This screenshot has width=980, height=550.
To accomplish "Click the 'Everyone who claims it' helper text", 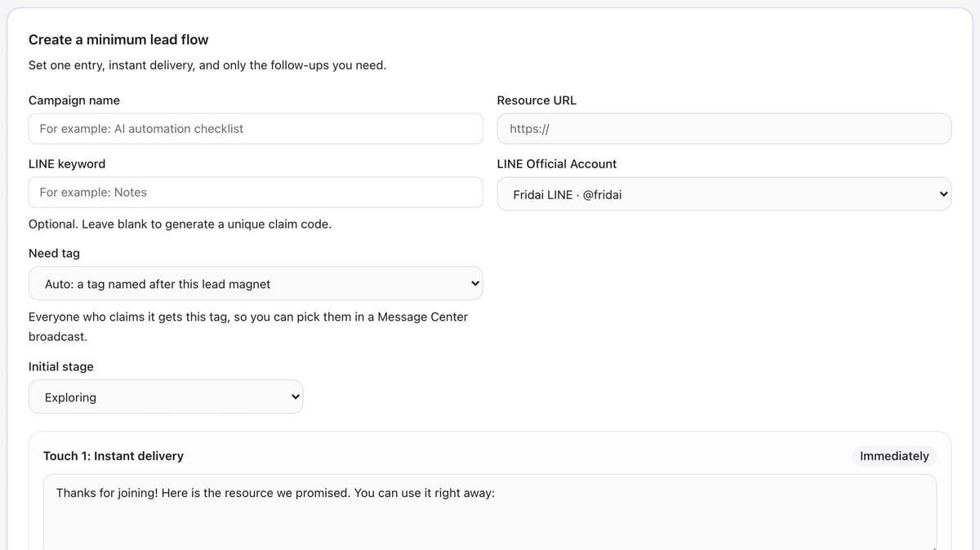I will coord(248,326).
